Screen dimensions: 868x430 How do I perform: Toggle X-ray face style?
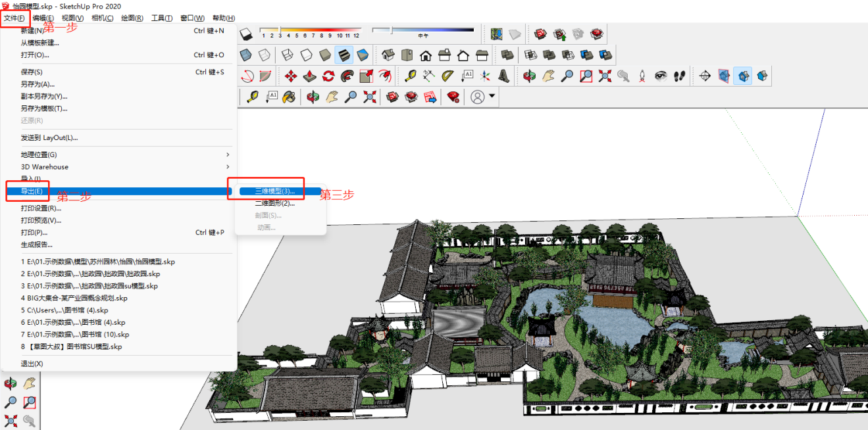coord(245,55)
